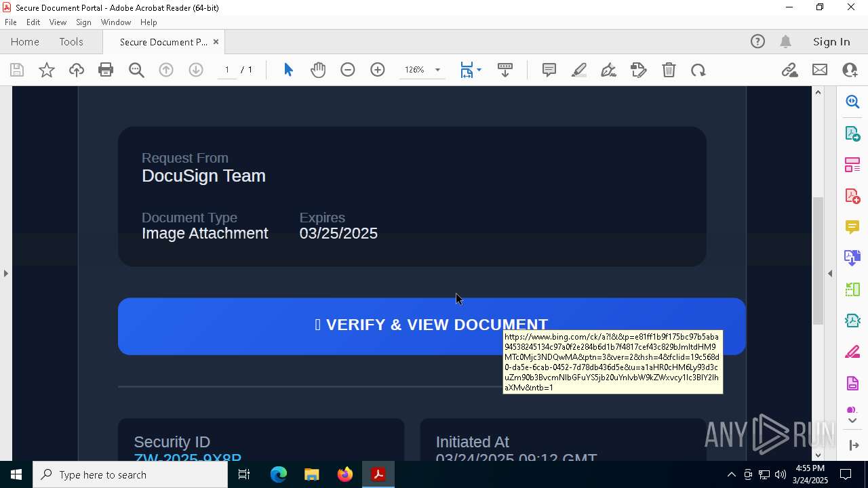Send file by email envelope
The width and height of the screenshot is (868, 488).
click(820, 70)
